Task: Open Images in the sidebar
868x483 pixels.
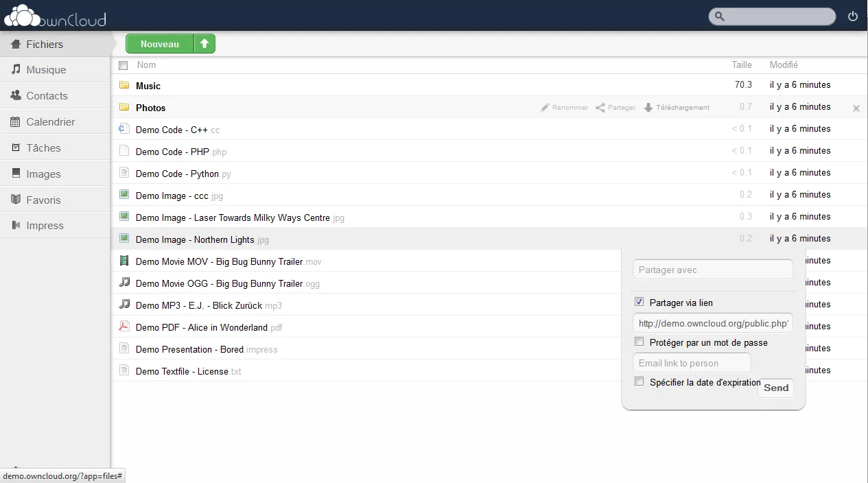Action: [x=55, y=174]
